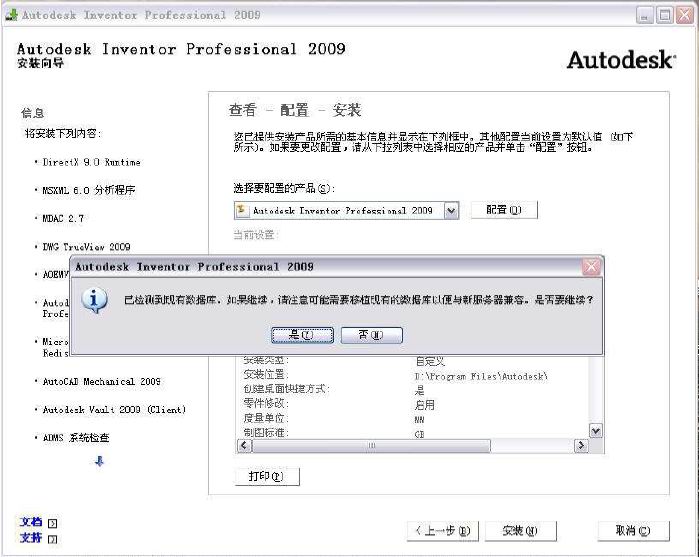The image size is (699, 557).
Task: Click the icon beside 文档 link
Action: pyautogui.click(x=53, y=523)
